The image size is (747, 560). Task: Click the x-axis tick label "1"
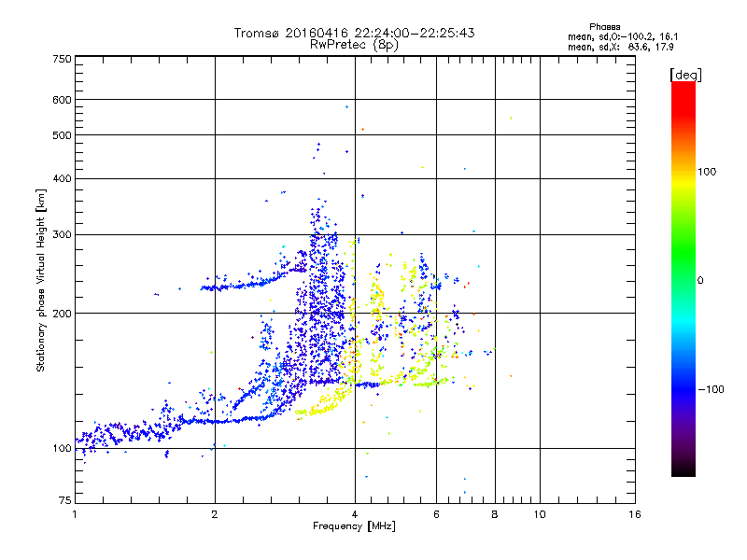pos(75,514)
